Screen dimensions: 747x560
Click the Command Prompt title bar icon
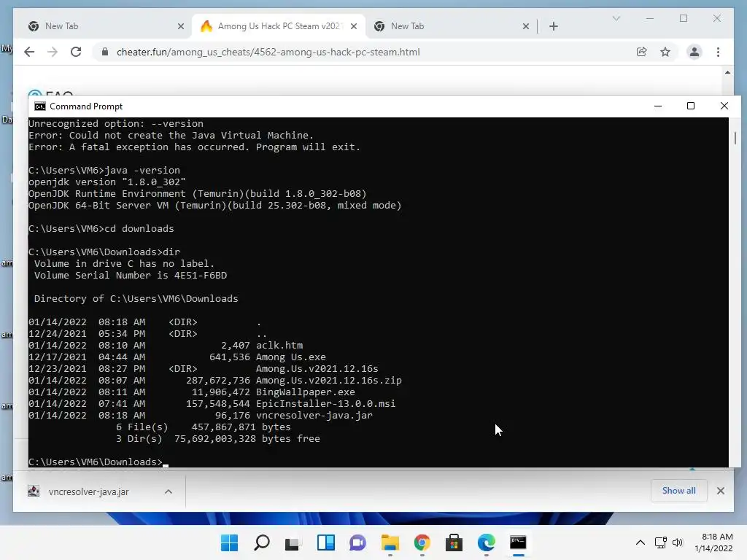tap(40, 106)
